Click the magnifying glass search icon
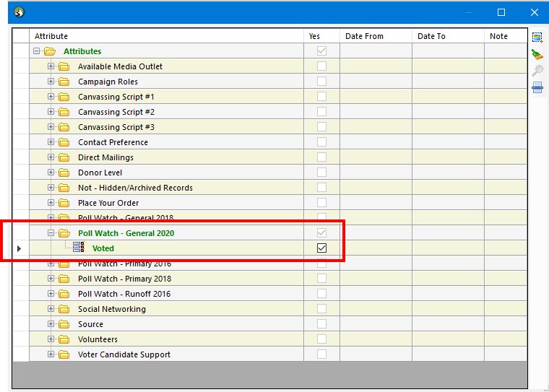Screen dimensions: 549x392 [x=537, y=71]
